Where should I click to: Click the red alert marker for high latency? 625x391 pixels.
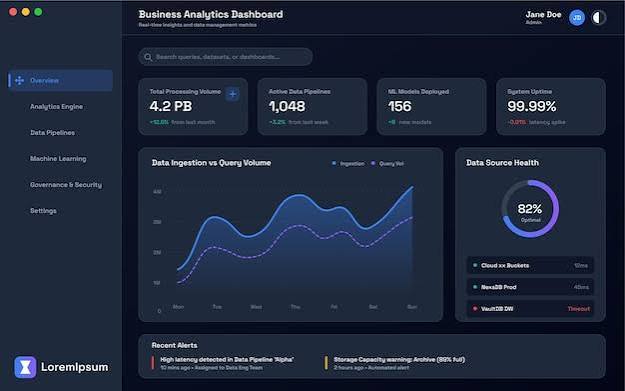[153, 363]
